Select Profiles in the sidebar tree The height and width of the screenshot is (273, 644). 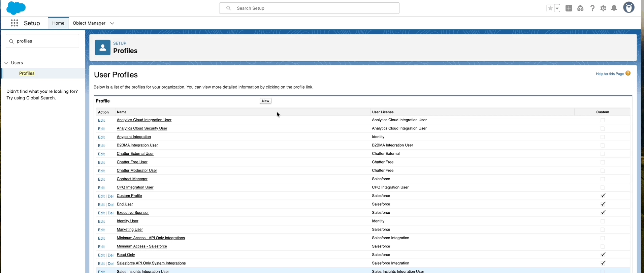pos(27,73)
